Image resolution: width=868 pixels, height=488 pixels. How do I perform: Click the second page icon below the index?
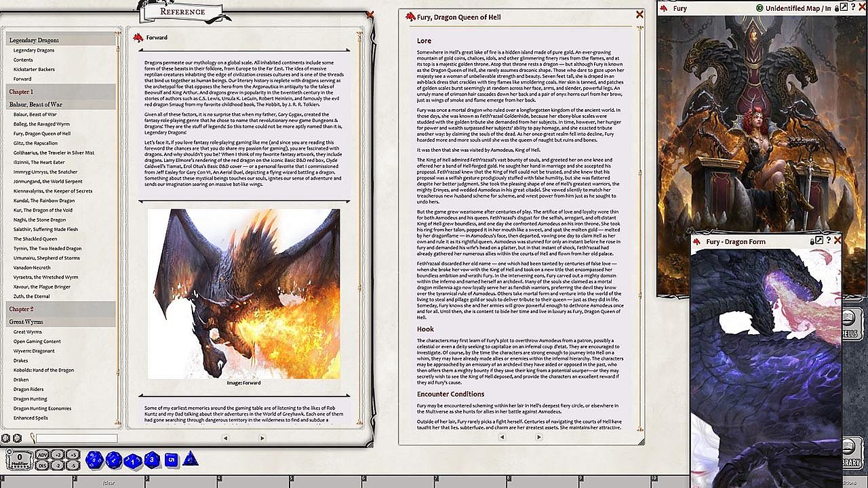(x=16, y=439)
